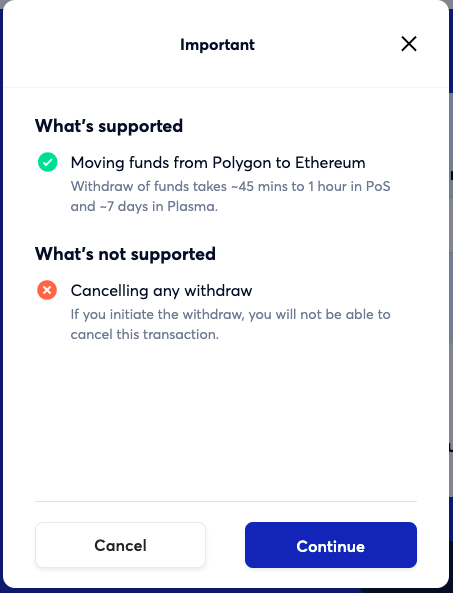The image size is (453, 593).
Task: Click the divider line above the buttons
Action: (x=226, y=501)
